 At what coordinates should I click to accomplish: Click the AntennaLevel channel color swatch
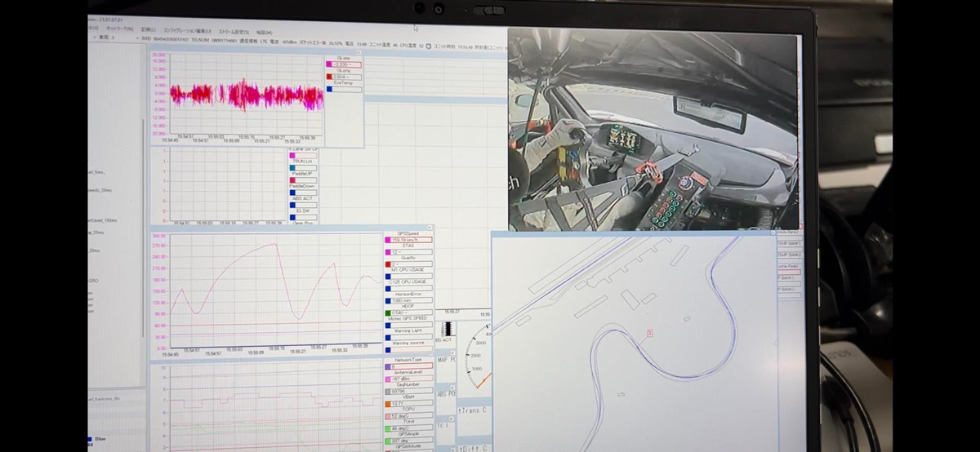[x=388, y=379]
